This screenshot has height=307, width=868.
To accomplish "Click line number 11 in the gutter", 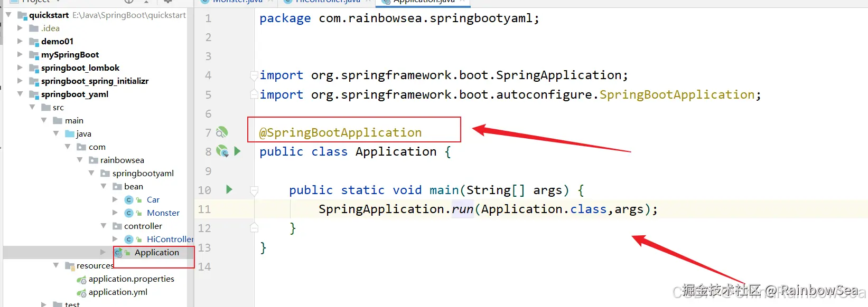I will coord(204,209).
